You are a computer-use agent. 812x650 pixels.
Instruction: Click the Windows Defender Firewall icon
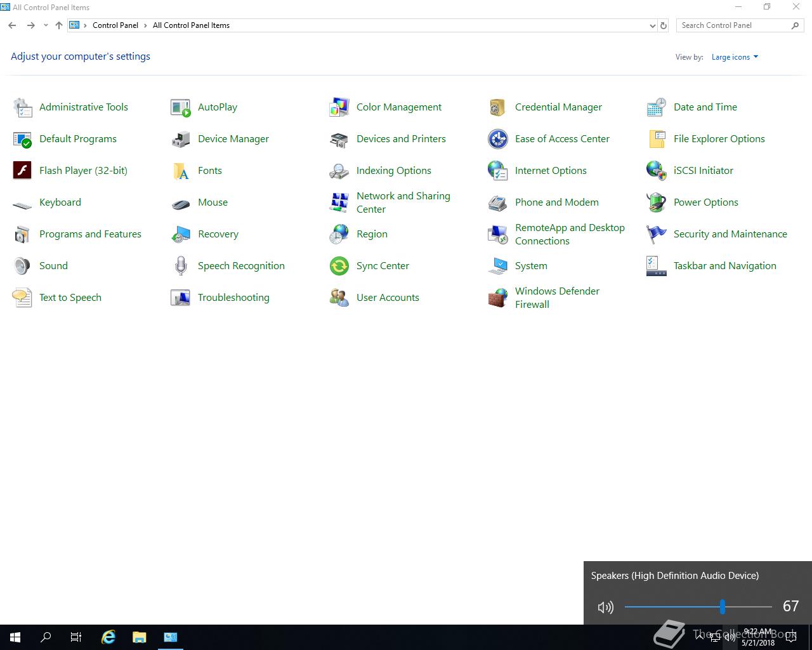[498, 298]
